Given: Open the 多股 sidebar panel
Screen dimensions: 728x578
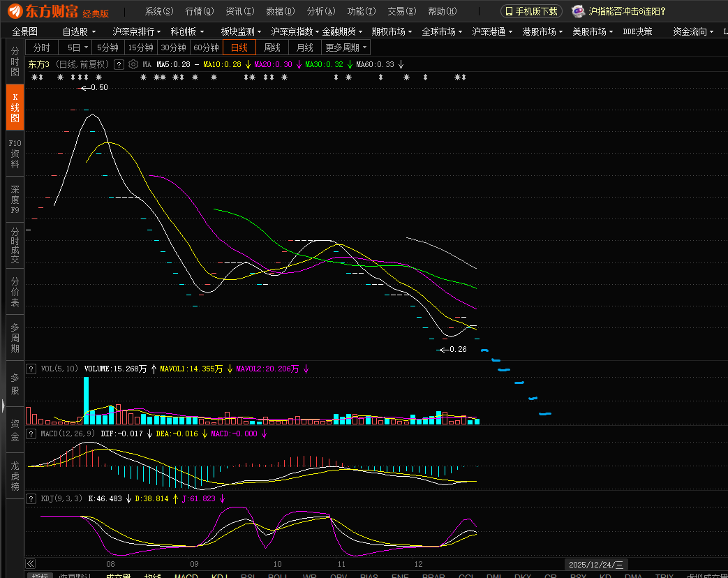Looking at the screenshot, I should pyautogui.click(x=15, y=384).
